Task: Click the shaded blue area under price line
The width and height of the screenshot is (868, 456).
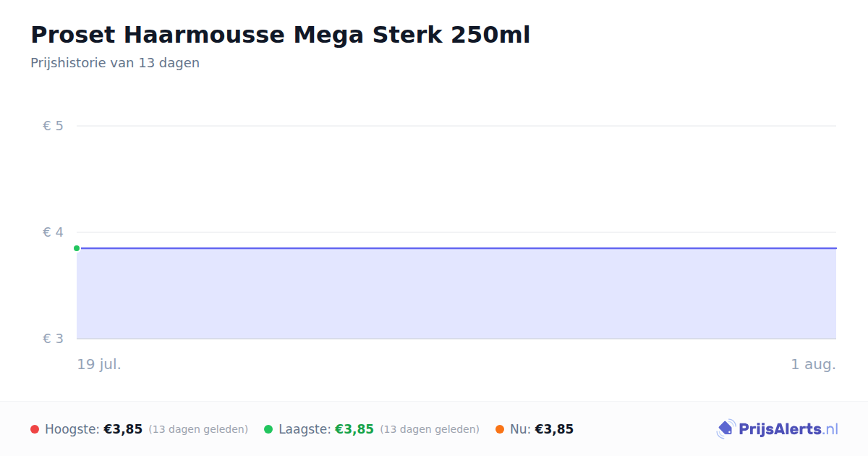Action: pyautogui.click(x=456, y=294)
